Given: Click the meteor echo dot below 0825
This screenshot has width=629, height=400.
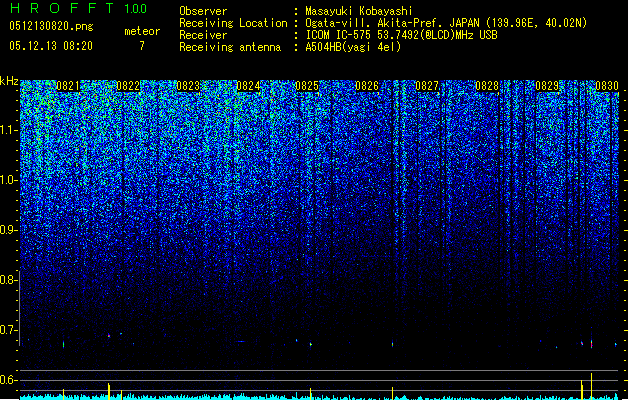Looking at the screenshot, I should coord(310,344).
